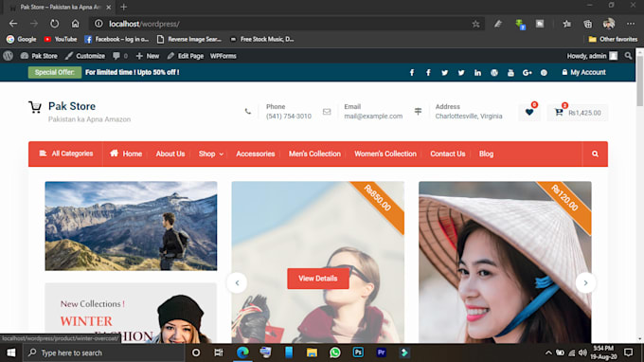Screen dimensions: 644x362
Task: Visit the WordPress social icon in top bar
Action: [494, 73]
